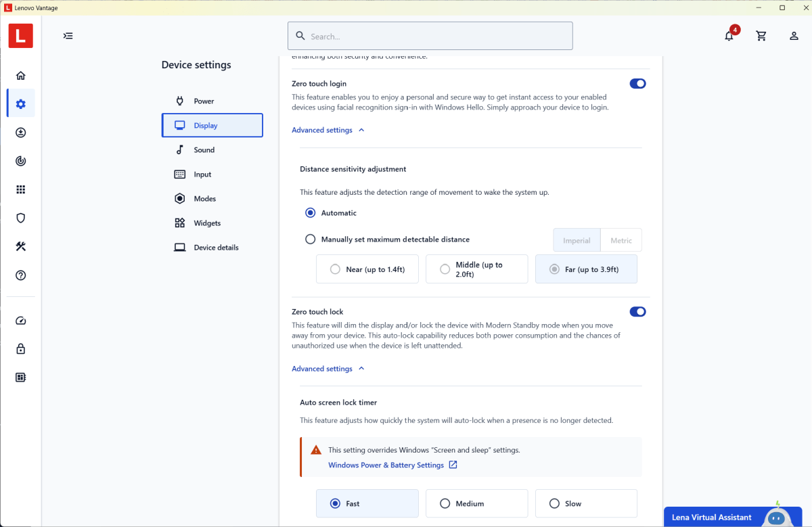The width and height of the screenshot is (812, 527).
Task: Click the Input keyboard icon
Action: coord(180,174)
